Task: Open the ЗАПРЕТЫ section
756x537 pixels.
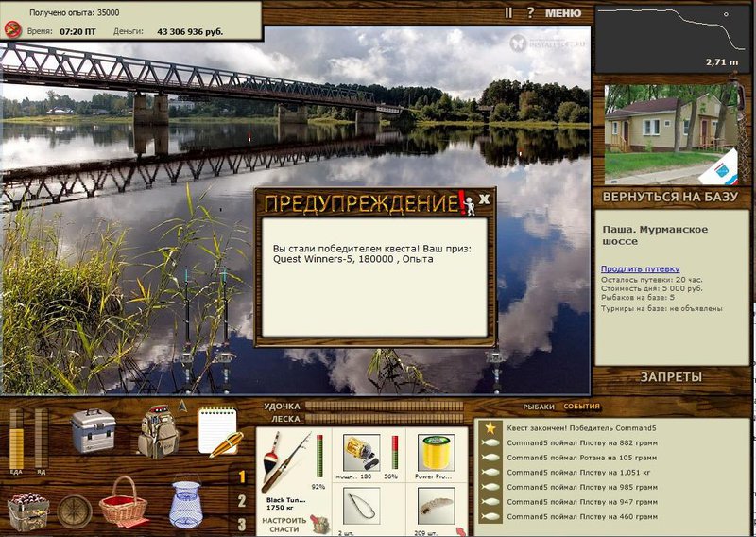Action: point(671,377)
